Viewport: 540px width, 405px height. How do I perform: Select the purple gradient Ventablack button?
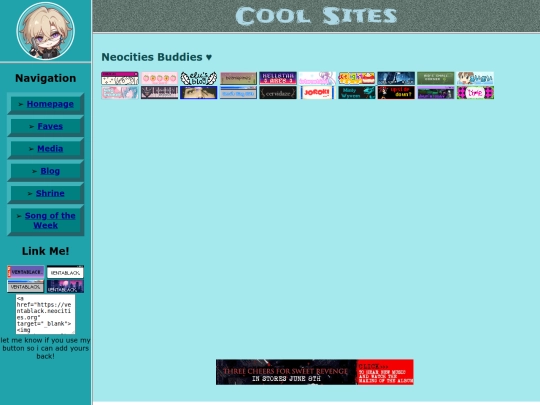(26, 272)
